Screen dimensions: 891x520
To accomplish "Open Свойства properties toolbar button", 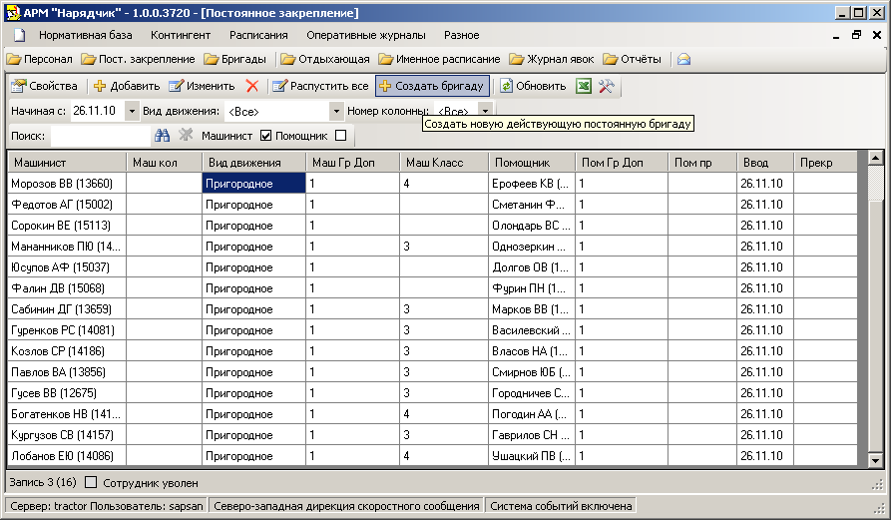I will 44,86.
